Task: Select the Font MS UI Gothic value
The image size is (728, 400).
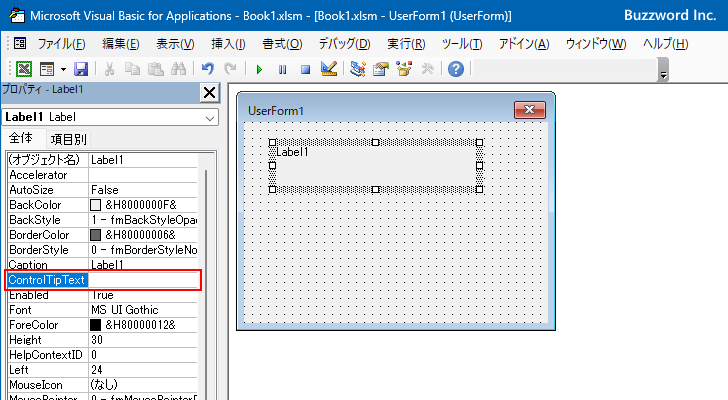Action: pos(143,310)
